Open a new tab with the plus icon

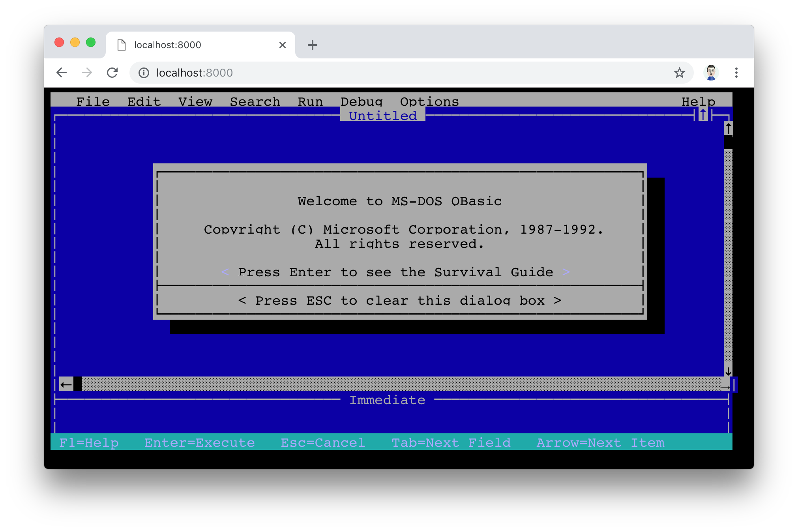[312, 45]
